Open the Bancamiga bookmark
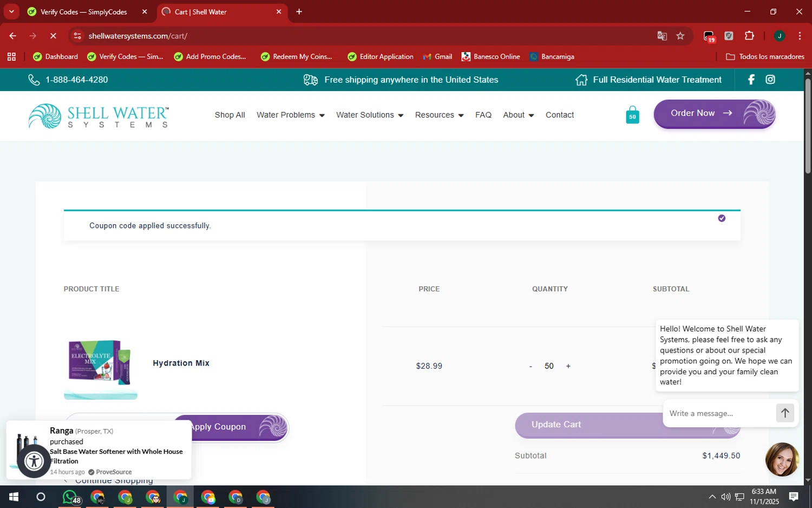 click(552, 56)
